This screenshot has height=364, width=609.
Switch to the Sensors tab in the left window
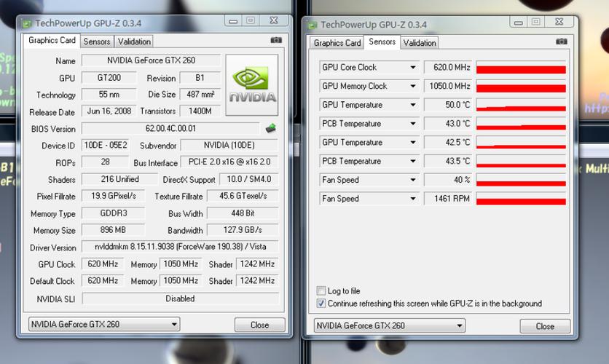tap(98, 41)
